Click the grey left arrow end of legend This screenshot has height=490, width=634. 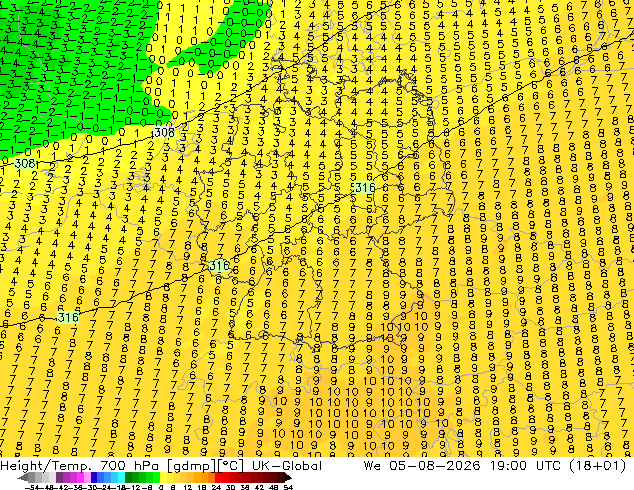click(22, 477)
